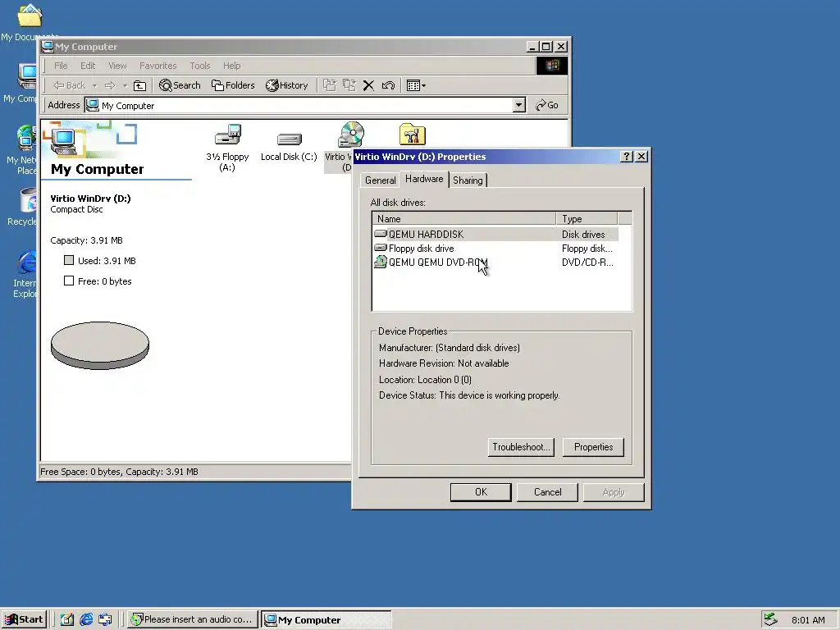Click the 'Free: 0 bytes' legend swatch
Viewport: 840px width, 630px height.
(69, 281)
